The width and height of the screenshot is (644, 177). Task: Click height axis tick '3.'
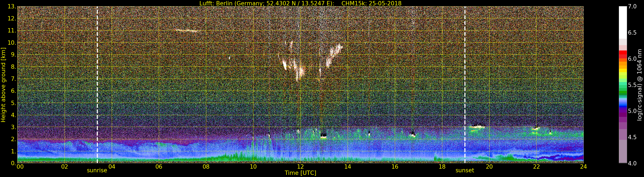13,127
